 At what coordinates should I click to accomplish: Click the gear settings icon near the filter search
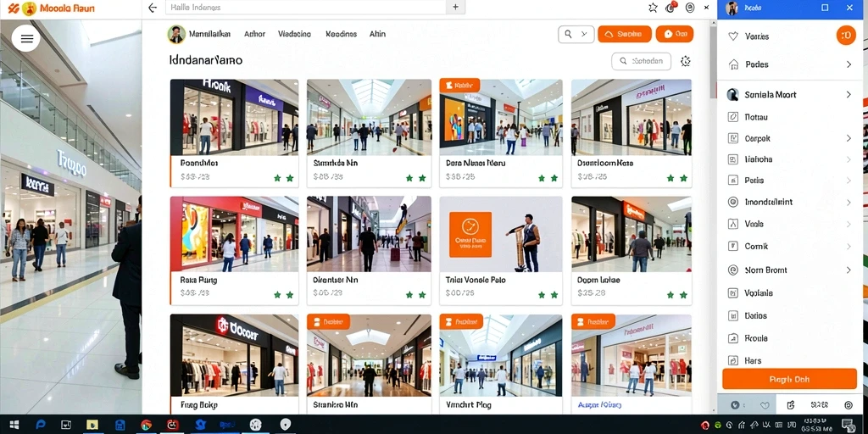click(685, 61)
